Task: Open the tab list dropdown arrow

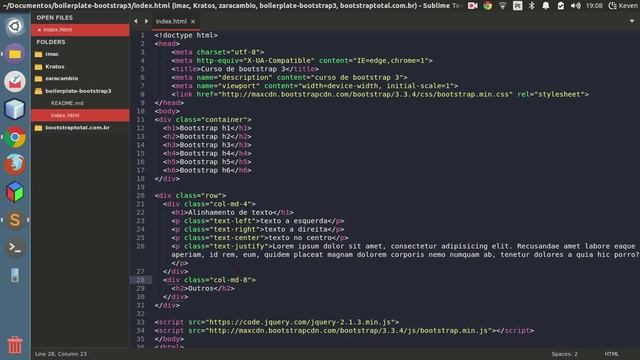Action: (631, 21)
